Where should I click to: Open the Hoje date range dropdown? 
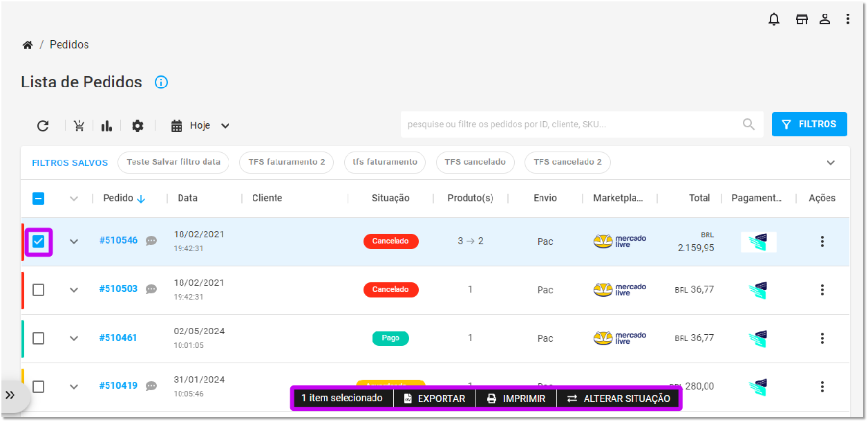[200, 125]
